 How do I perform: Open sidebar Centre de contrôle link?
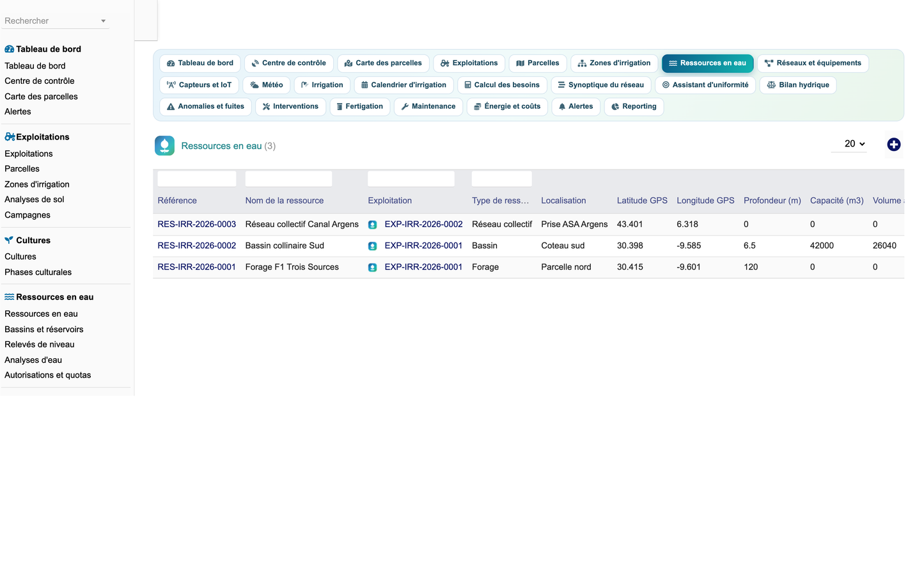(x=40, y=81)
